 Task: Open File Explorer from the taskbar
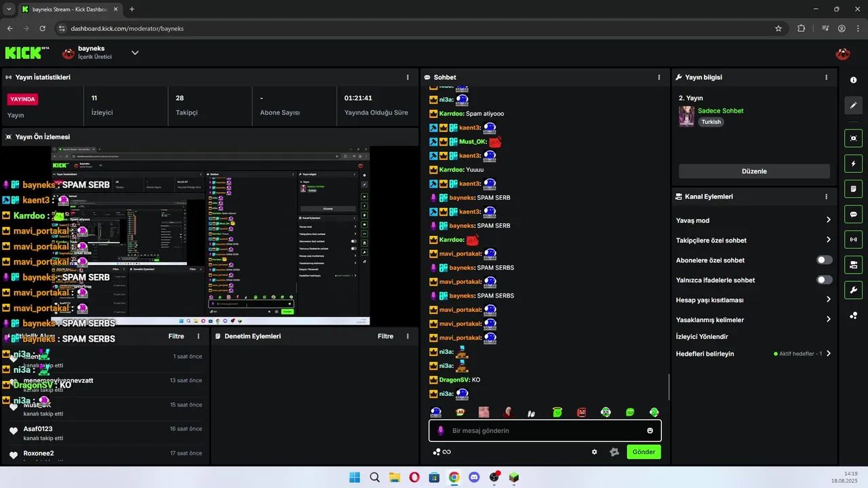point(394,477)
